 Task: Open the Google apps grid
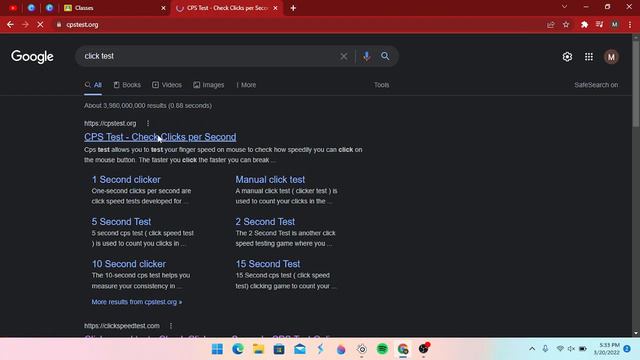click(589, 57)
